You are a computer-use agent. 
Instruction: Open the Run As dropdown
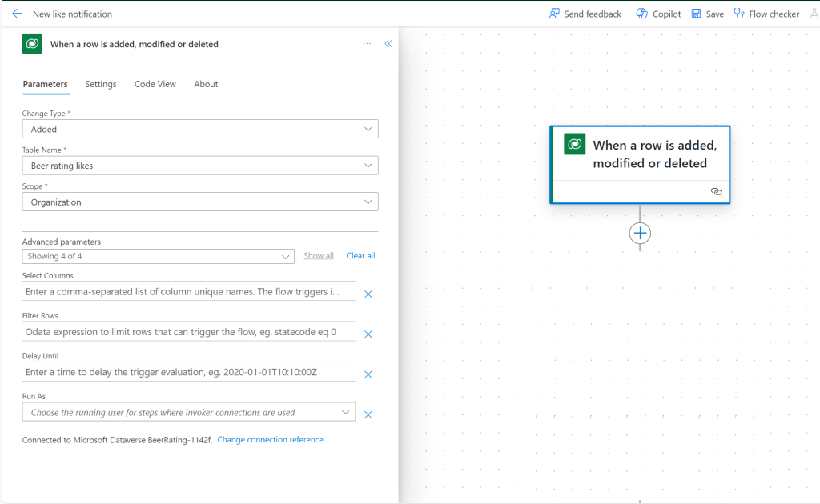(189, 412)
